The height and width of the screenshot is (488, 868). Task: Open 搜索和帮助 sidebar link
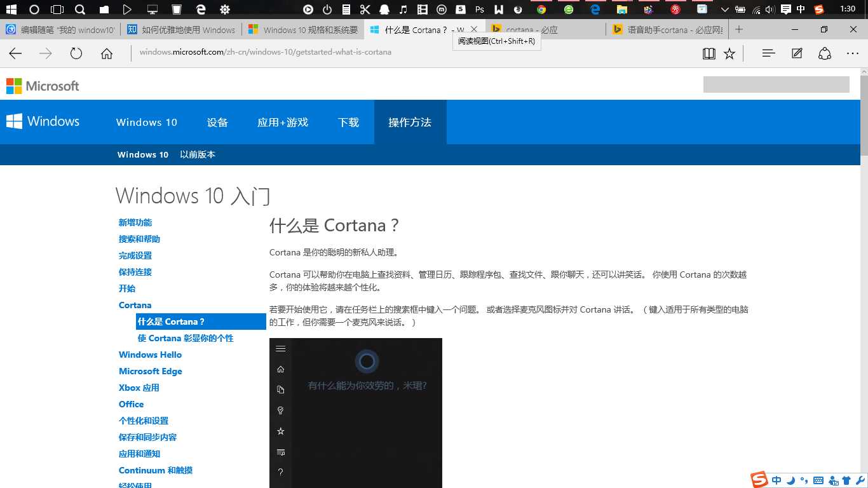click(x=139, y=239)
